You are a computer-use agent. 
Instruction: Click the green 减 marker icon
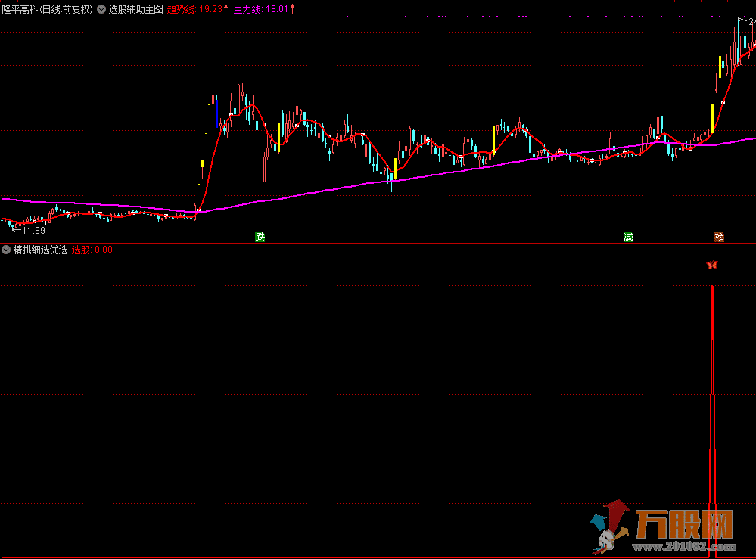pyautogui.click(x=628, y=237)
